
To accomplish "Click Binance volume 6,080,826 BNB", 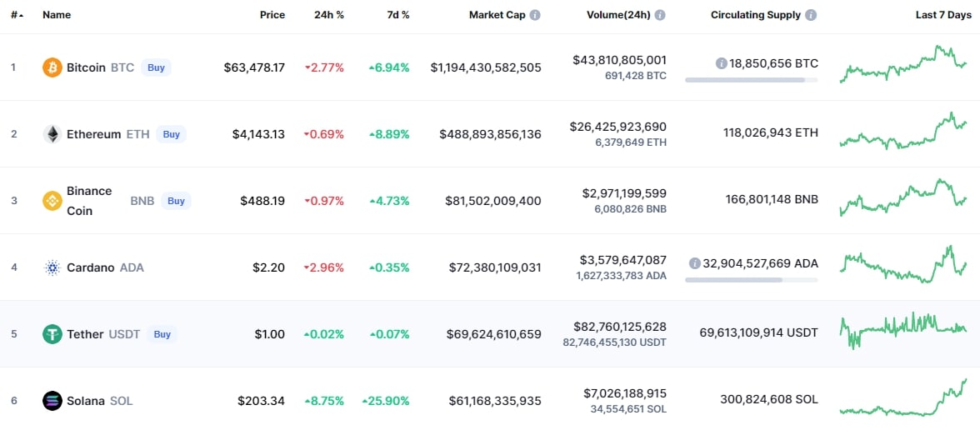I will tap(630, 208).
